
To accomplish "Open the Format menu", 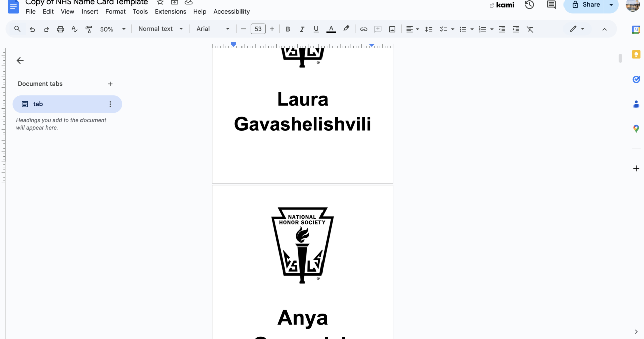I will point(116,11).
